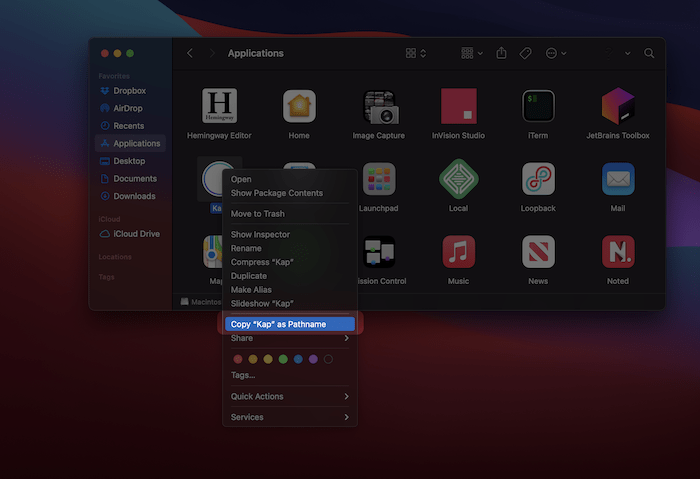Viewport: 700px width, 479px height.
Task: Open Dropbox in the sidebar
Action: click(x=130, y=91)
